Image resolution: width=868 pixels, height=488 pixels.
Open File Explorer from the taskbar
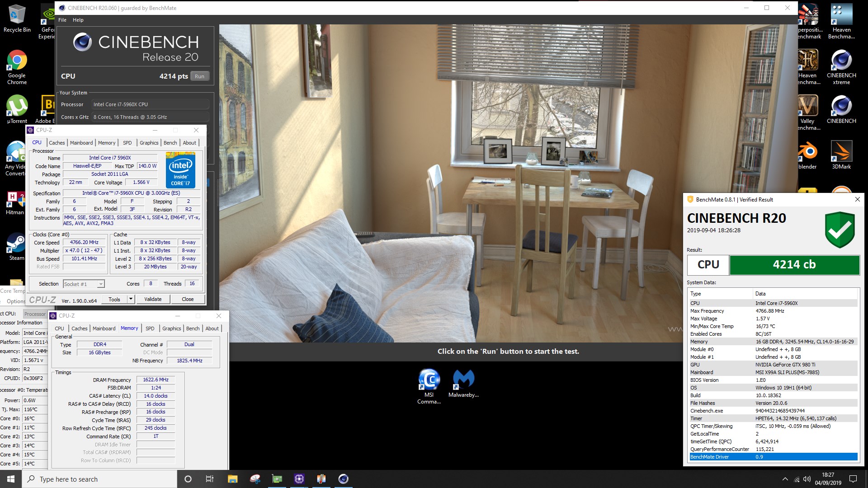tap(232, 479)
